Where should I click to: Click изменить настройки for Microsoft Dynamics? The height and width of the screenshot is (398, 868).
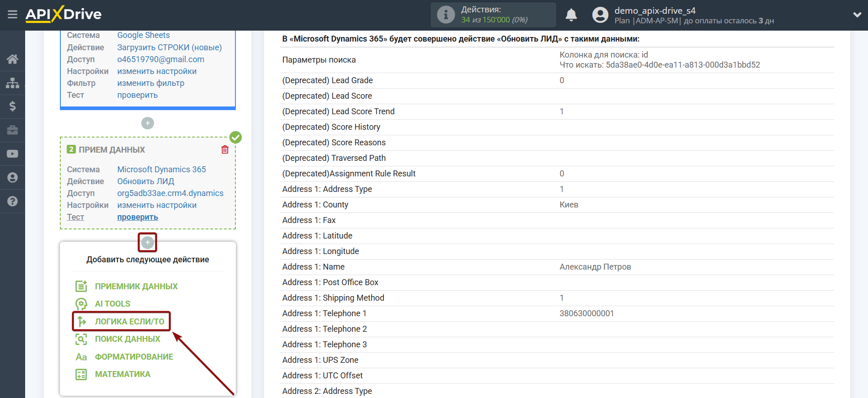157,205
